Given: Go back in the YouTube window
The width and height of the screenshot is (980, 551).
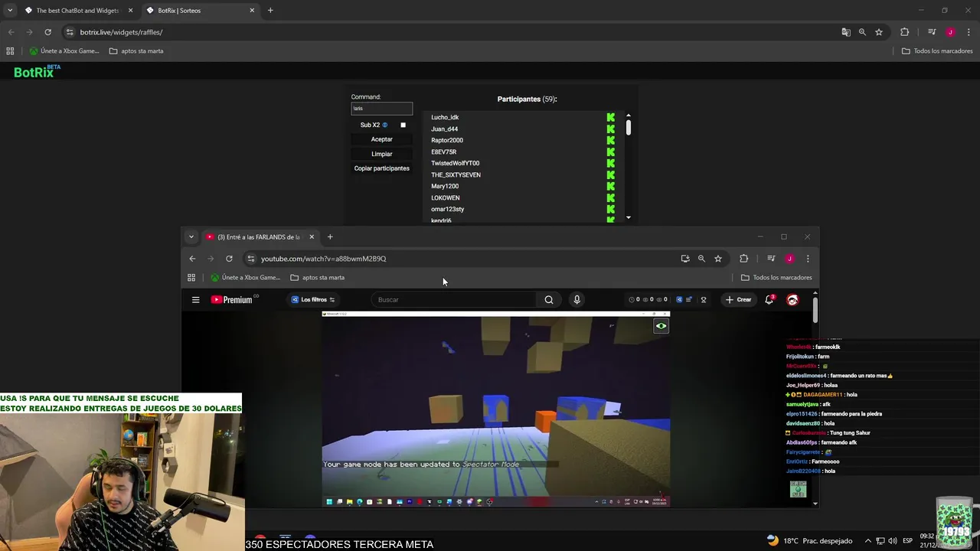Looking at the screenshot, I should click(x=192, y=259).
